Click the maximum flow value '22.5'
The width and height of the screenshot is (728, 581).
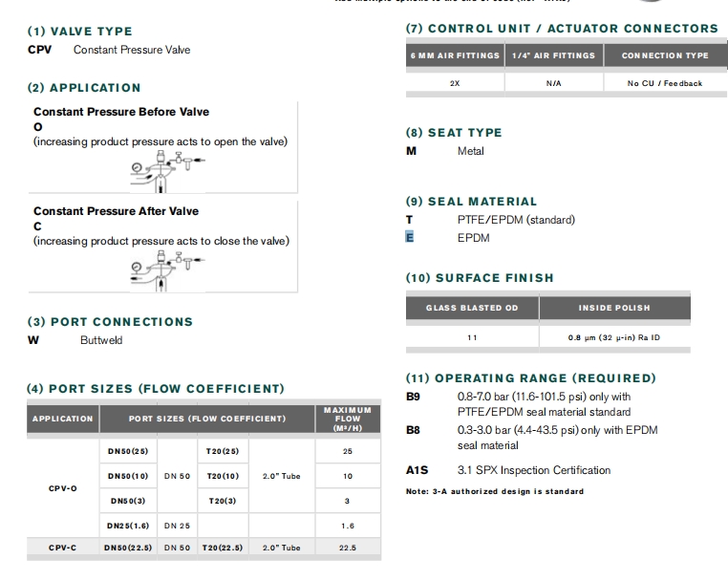[348, 548]
